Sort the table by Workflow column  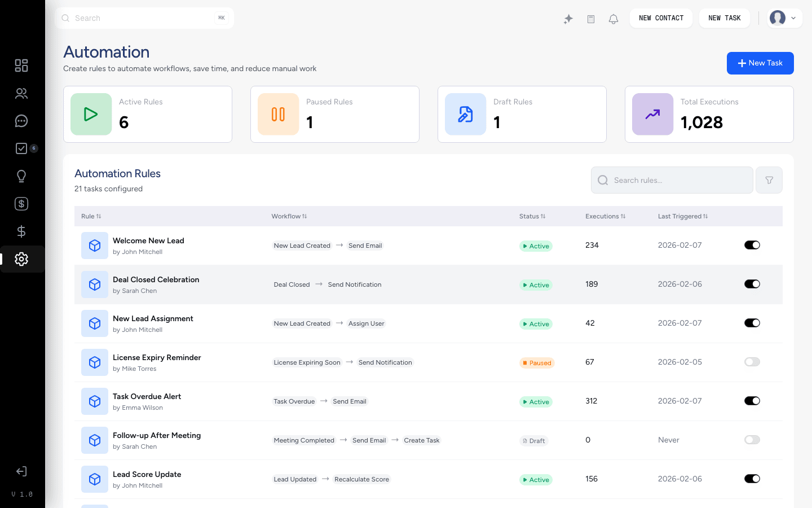point(289,216)
